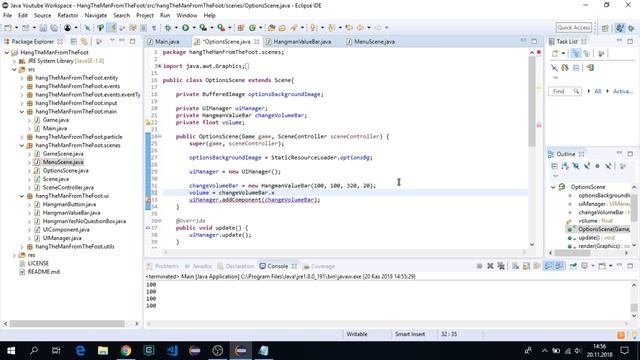
Task: Open Chrome from the Windows taskbar
Action: click(x=126, y=351)
